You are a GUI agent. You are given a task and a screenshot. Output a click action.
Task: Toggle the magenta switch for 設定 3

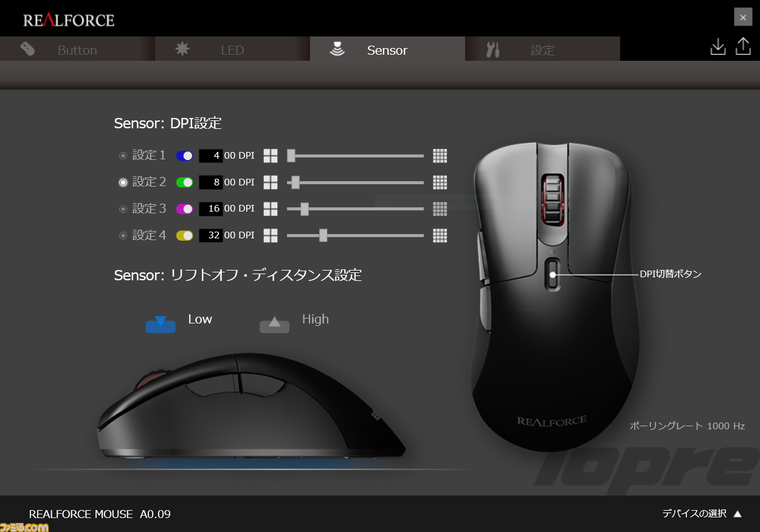click(x=184, y=209)
